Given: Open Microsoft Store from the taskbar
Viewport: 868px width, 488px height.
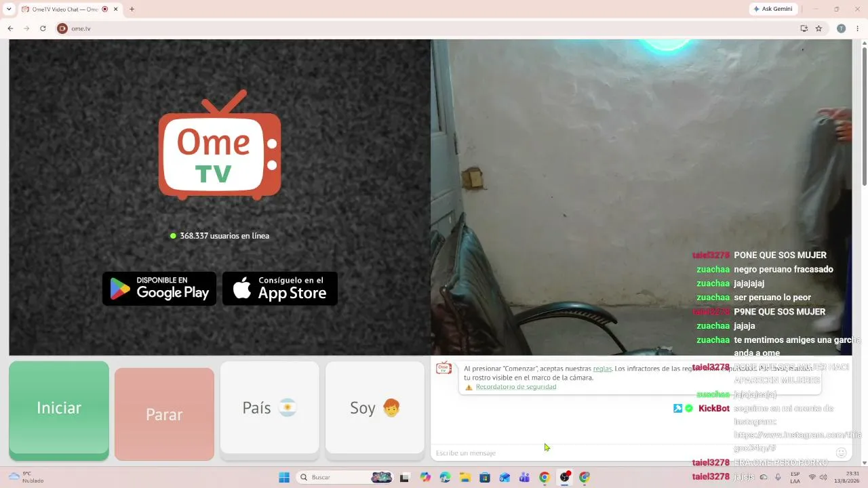Looking at the screenshot, I should point(485,477).
